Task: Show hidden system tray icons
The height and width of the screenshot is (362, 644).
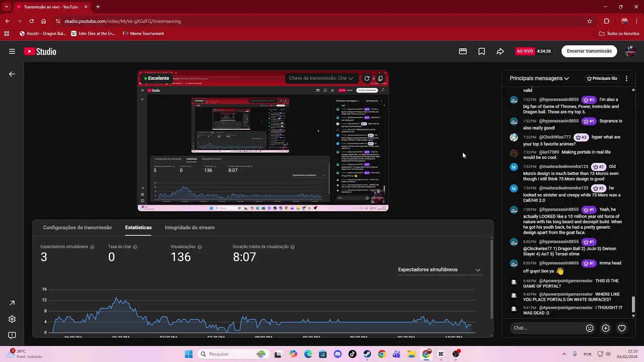Action: tap(564, 354)
